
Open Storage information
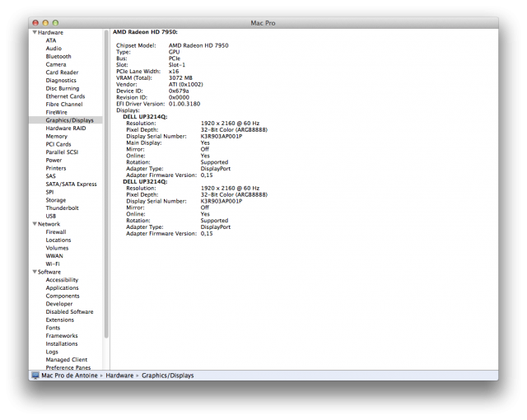[56, 200]
